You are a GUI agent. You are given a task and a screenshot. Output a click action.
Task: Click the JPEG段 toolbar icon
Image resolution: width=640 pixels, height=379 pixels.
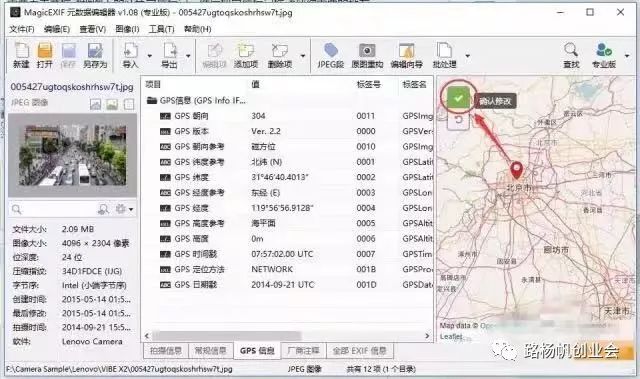[x=331, y=55]
